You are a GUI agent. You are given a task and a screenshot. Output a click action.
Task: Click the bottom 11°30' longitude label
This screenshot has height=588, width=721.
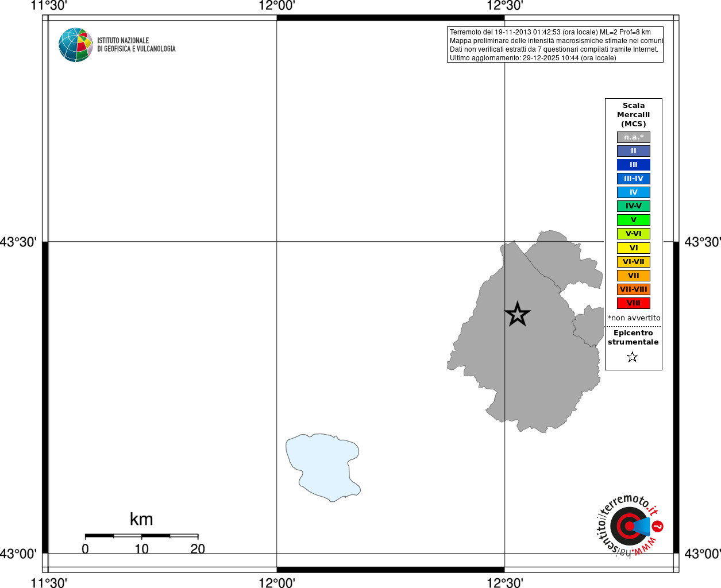click(49, 583)
